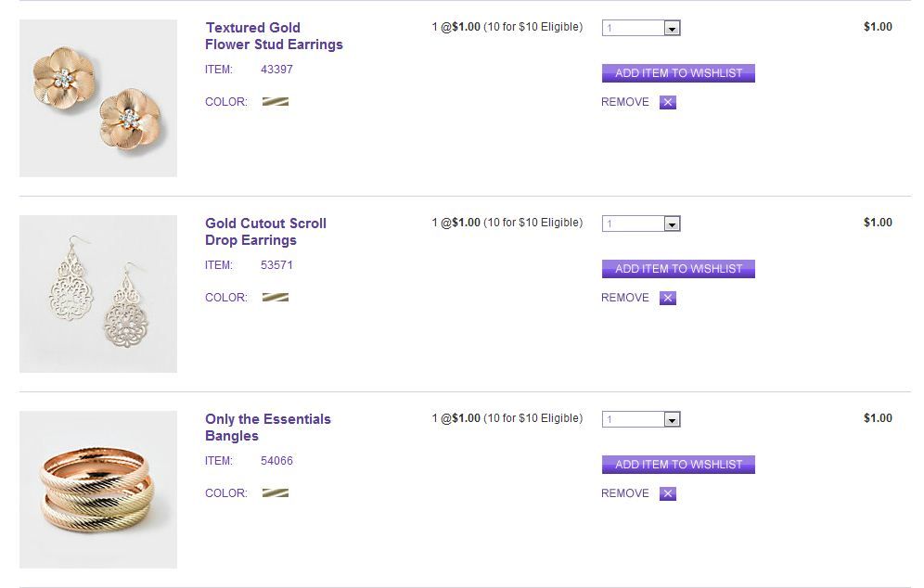View scroll drop earrings product thumbnail
The height and width of the screenshot is (588, 924).
click(98, 294)
